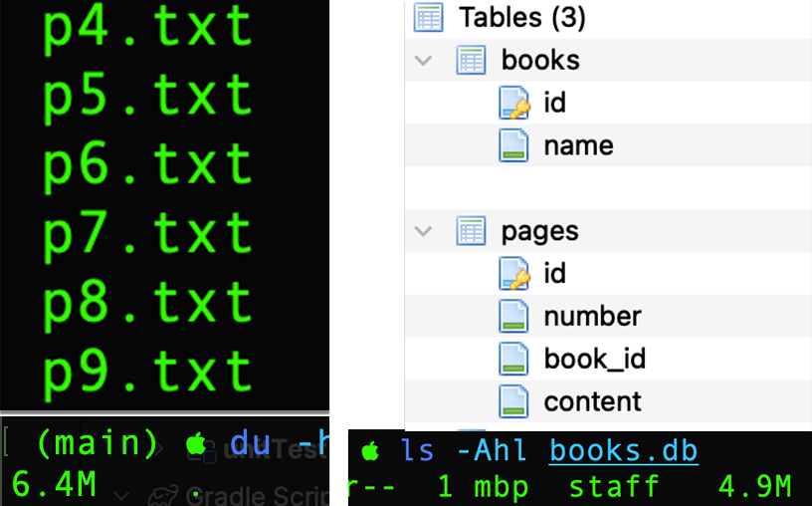812x506 pixels.
Task: Click the books table icon
Action: 471,60
